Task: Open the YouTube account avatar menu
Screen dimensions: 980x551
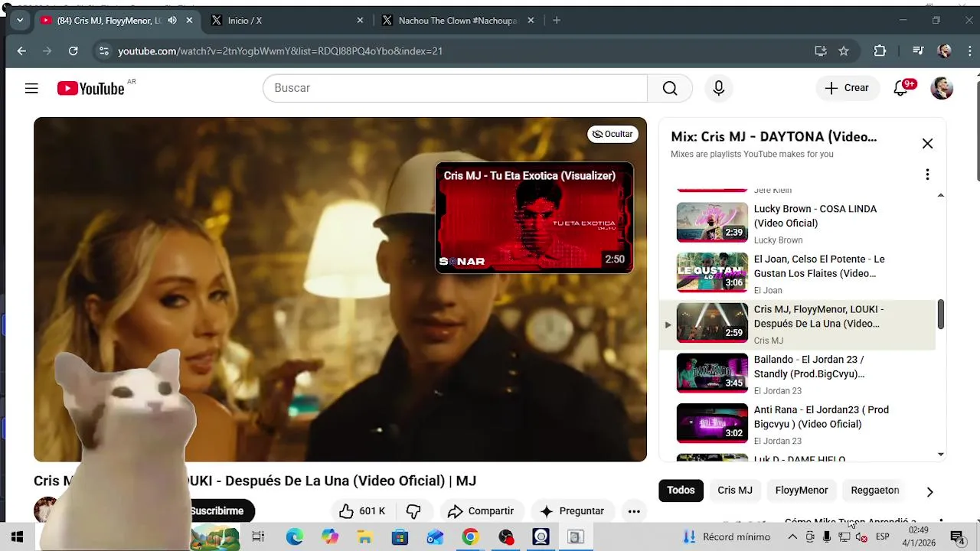Action: click(942, 88)
